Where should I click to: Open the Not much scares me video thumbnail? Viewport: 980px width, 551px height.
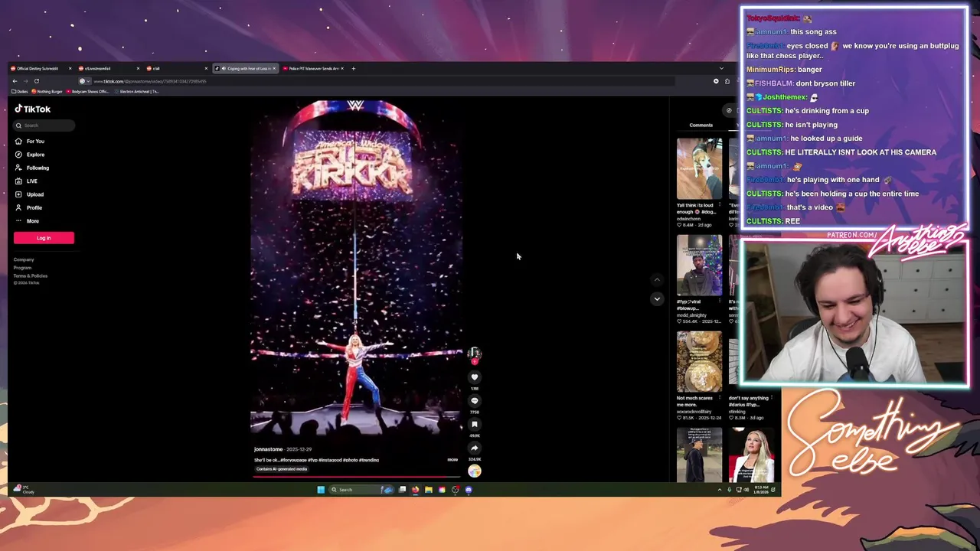[699, 362]
